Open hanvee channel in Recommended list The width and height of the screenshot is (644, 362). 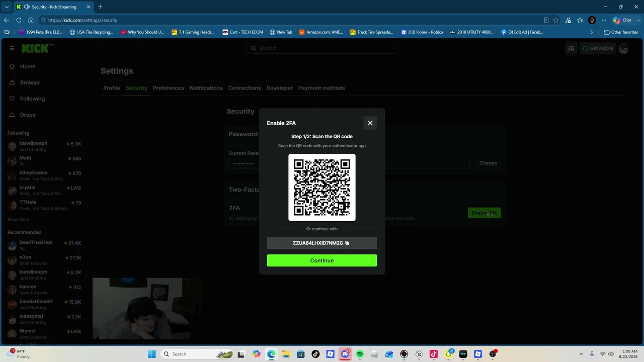44,289
